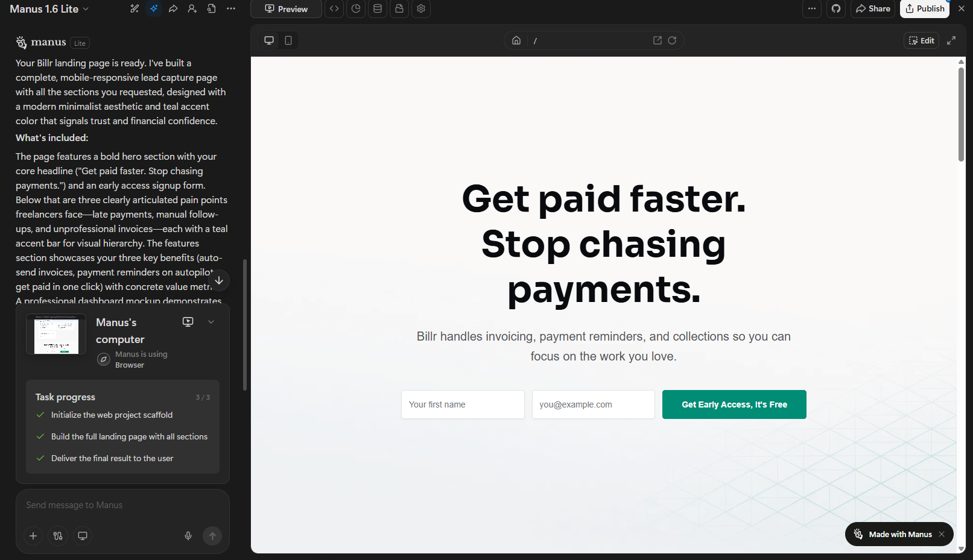The width and height of the screenshot is (973, 560).
Task: Click the GitHub icon button
Action: click(836, 8)
